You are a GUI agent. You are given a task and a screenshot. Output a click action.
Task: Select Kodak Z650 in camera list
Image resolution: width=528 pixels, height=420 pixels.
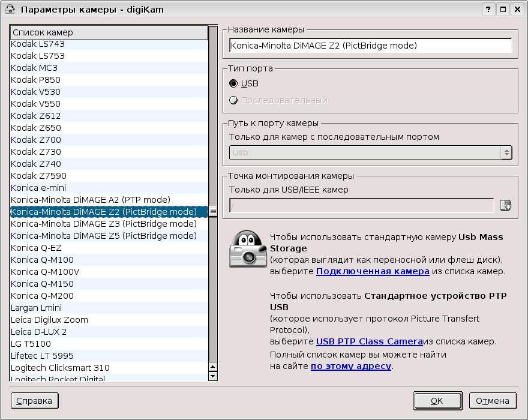pyautogui.click(x=109, y=128)
